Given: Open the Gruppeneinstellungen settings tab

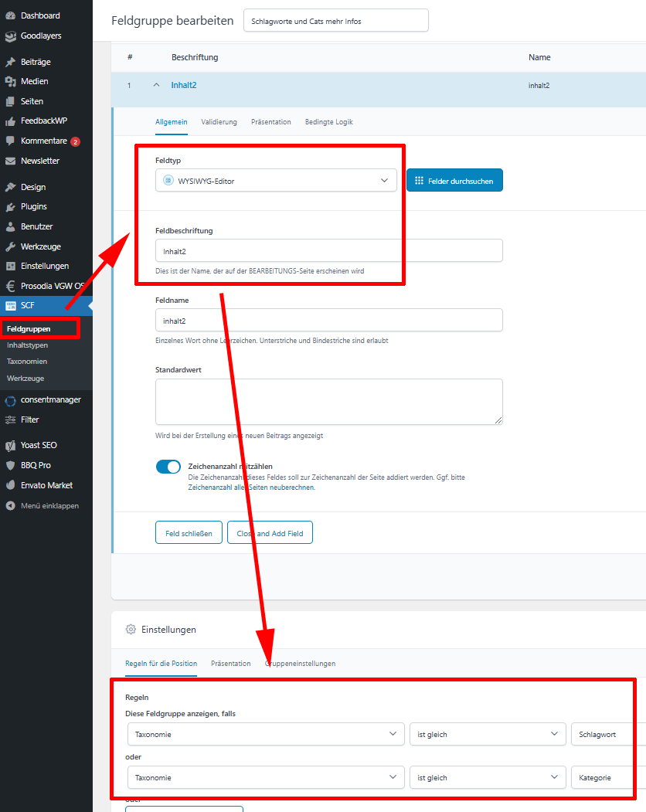Looking at the screenshot, I should point(301,664).
